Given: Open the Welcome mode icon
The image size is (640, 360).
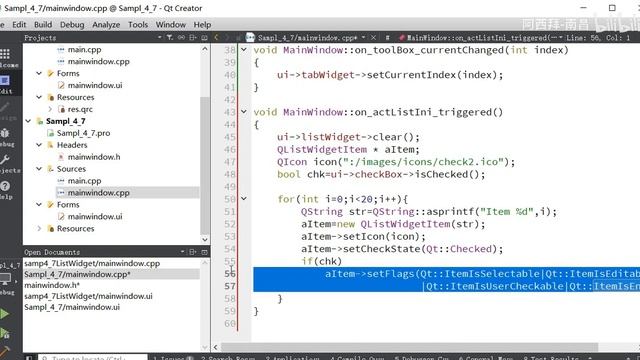Looking at the screenshot, I should click(x=5, y=54).
